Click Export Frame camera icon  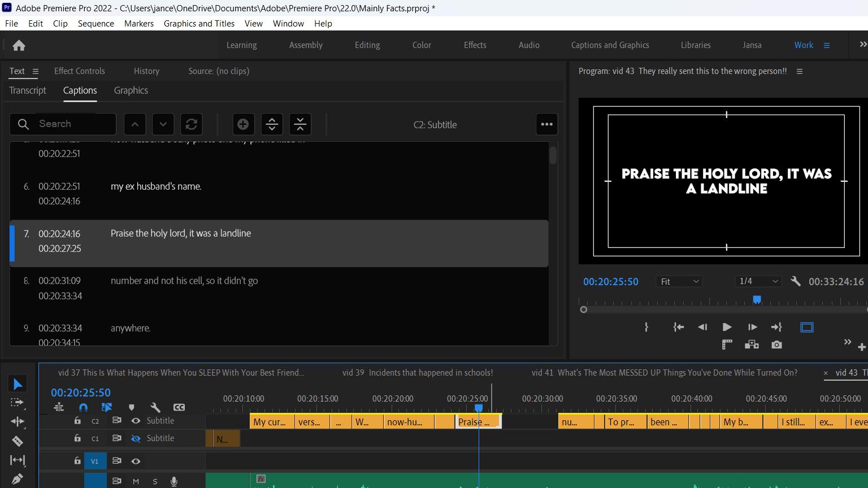(776, 345)
